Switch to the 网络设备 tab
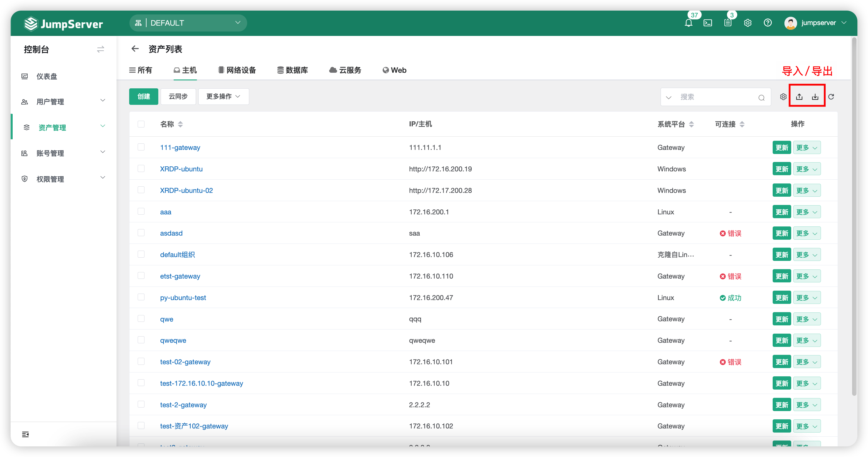This screenshot has height=457, width=868. [237, 70]
